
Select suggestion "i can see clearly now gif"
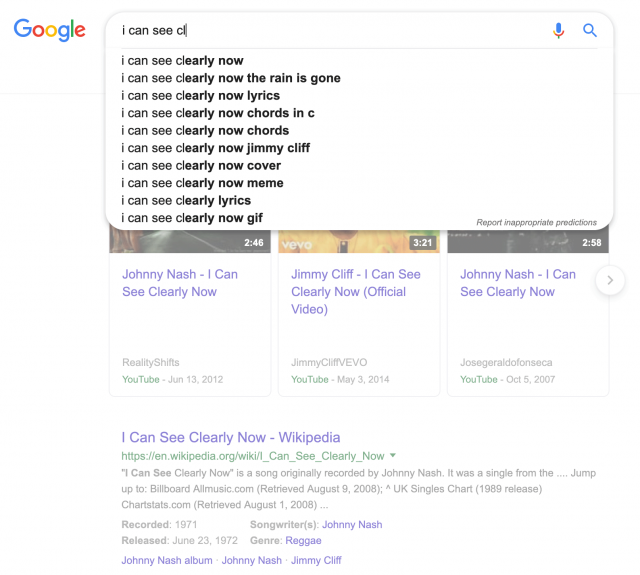(192, 218)
